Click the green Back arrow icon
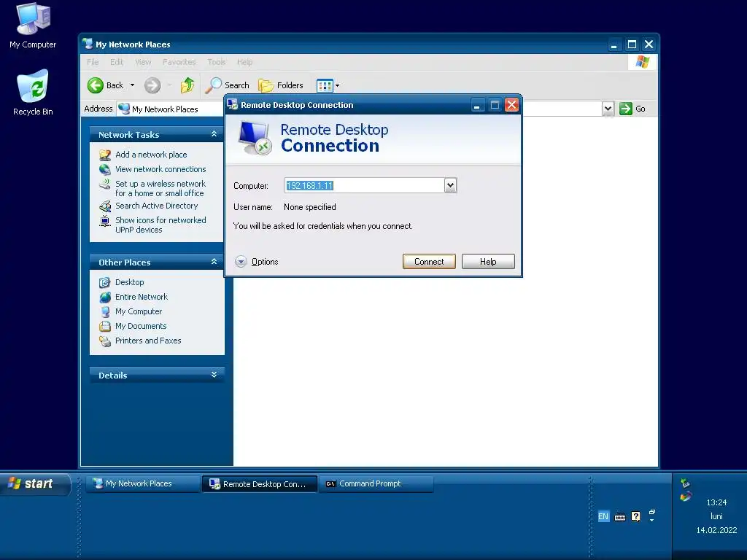Image resolution: width=747 pixels, height=560 pixels. [x=96, y=85]
